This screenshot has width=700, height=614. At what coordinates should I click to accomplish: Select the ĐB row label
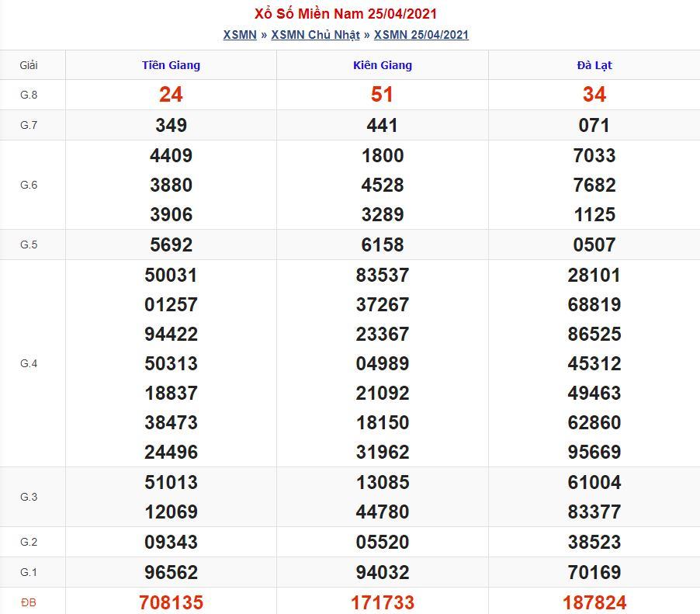[x=29, y=602]
